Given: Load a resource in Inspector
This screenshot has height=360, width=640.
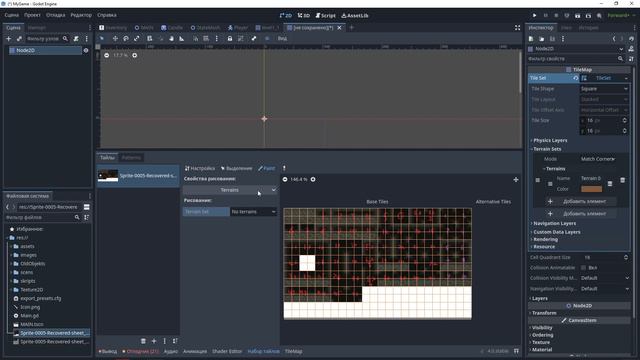Looking at the screenshot, I should click(542, 39).
